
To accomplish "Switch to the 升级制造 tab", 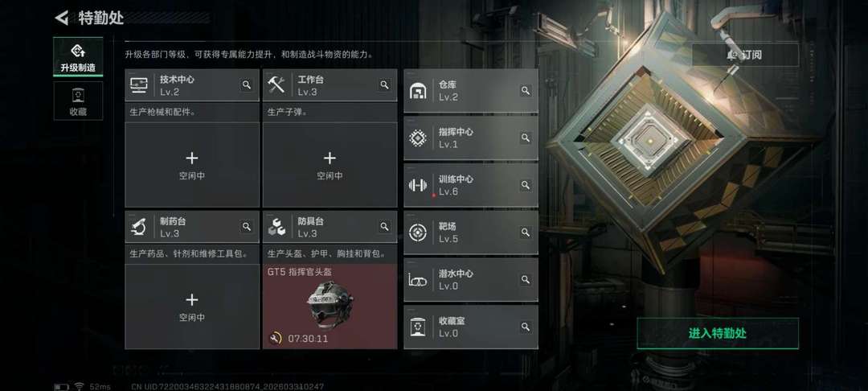I will (78, 56).
